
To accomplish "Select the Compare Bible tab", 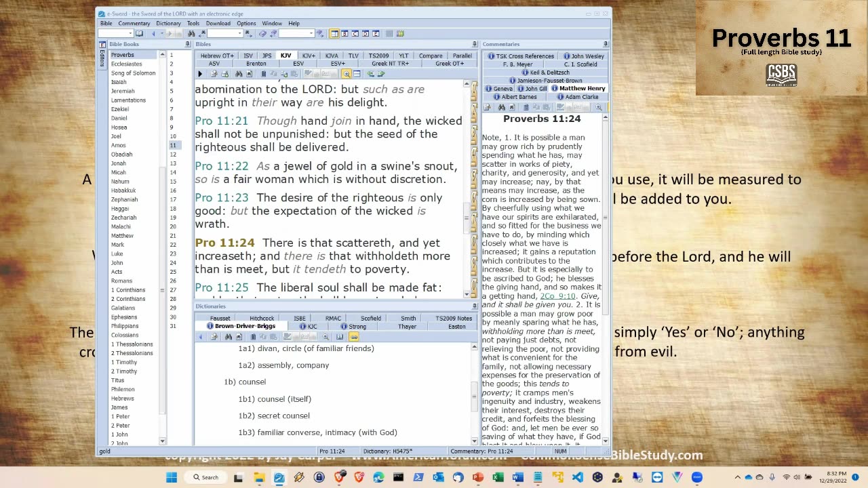I will 431,56.
